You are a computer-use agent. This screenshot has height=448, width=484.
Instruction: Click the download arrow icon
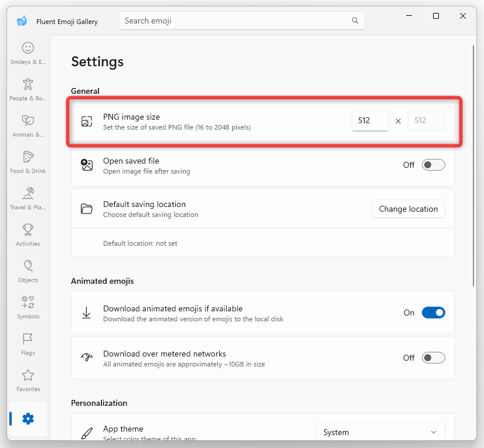click(87, 313)
